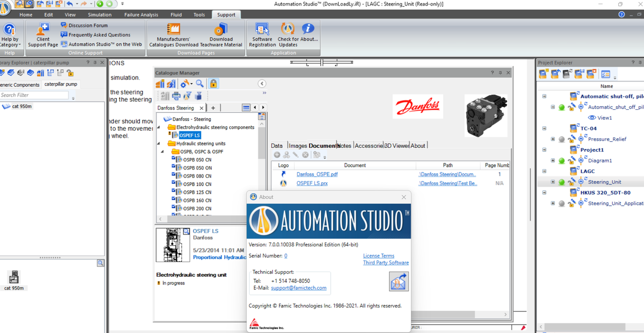This screenshot has width=644, height=333.
Task: Collapse Electrohydraulic steering components folder
Action: [159, 127]
